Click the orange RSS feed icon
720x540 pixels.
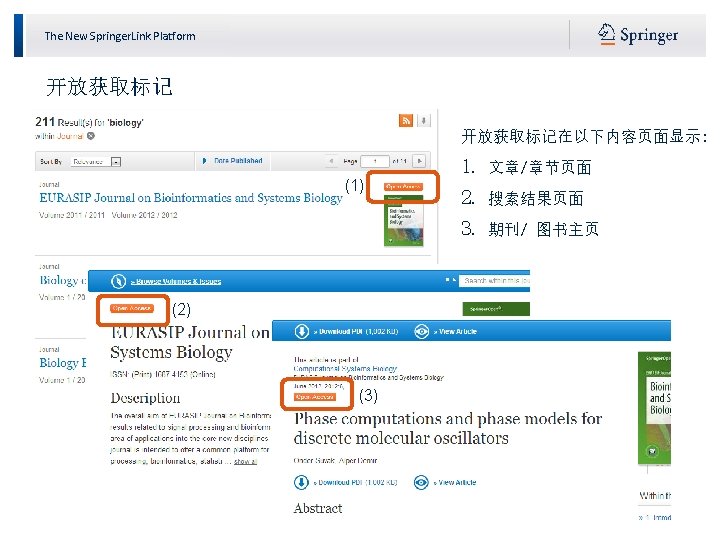click(406, 121)
